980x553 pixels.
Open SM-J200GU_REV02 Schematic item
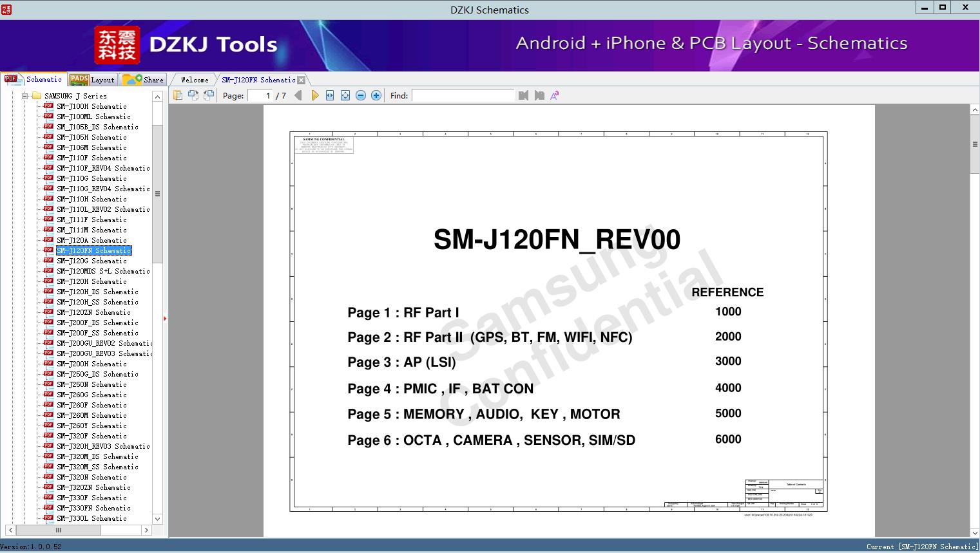click(104, 343)
